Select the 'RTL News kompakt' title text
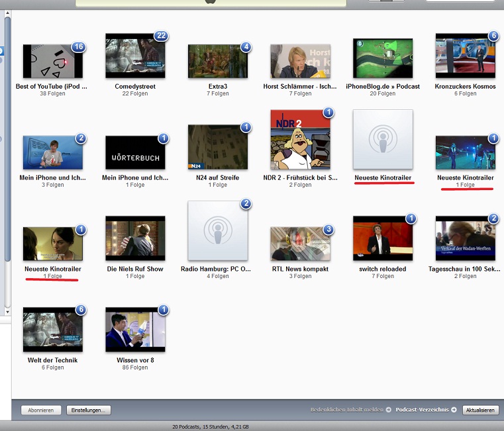 click(300, 269)
